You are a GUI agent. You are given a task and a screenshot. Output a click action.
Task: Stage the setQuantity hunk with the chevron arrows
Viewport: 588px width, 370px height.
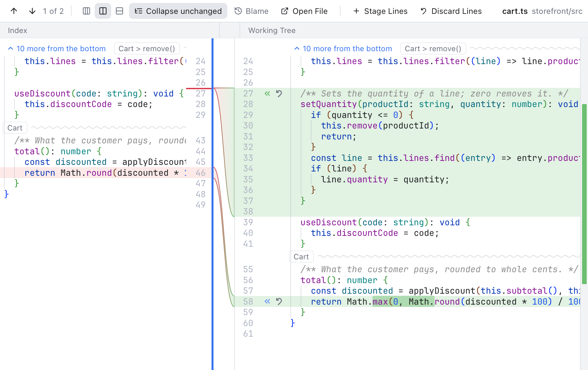tap(267, 93)
